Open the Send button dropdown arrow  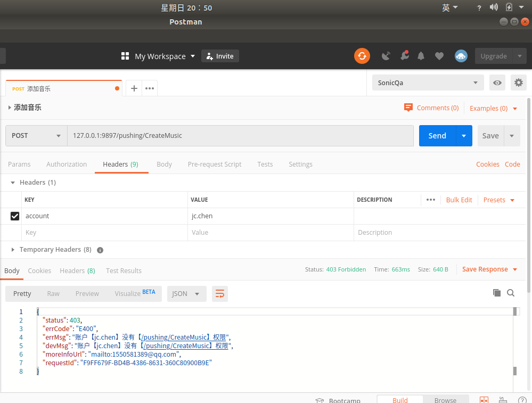tap(464, 136)
